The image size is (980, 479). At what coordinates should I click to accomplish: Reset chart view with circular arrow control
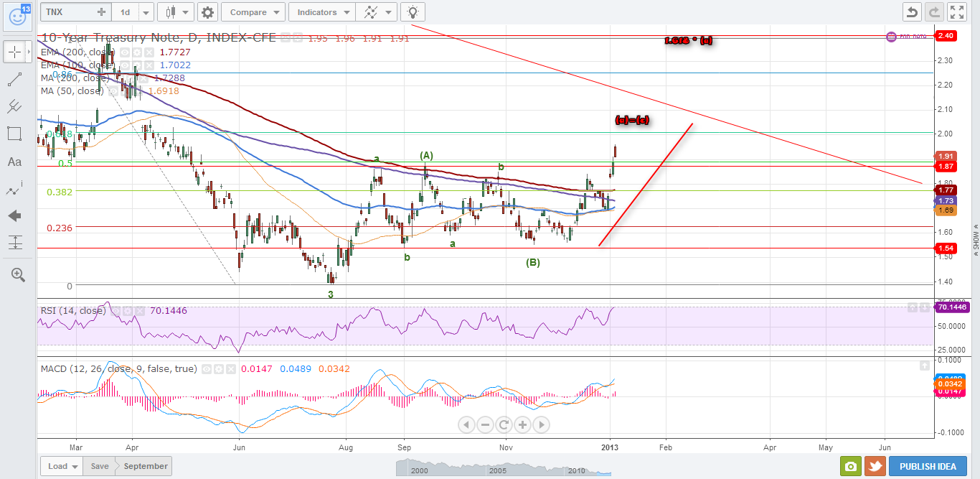point(504,424)
